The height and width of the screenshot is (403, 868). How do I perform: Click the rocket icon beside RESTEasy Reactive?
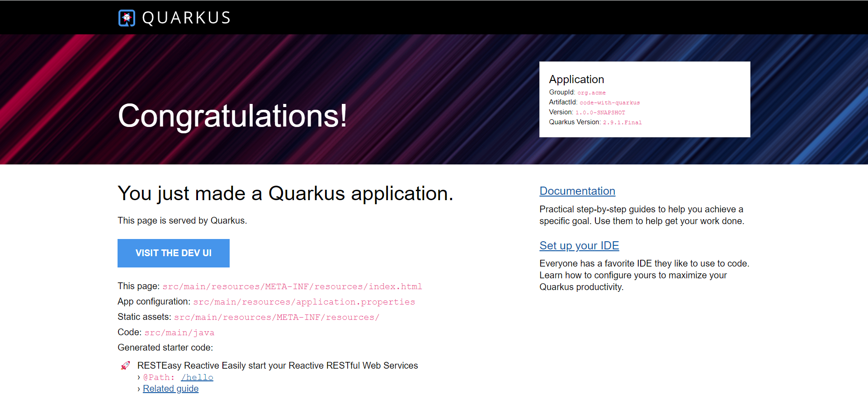pos(125,366)
